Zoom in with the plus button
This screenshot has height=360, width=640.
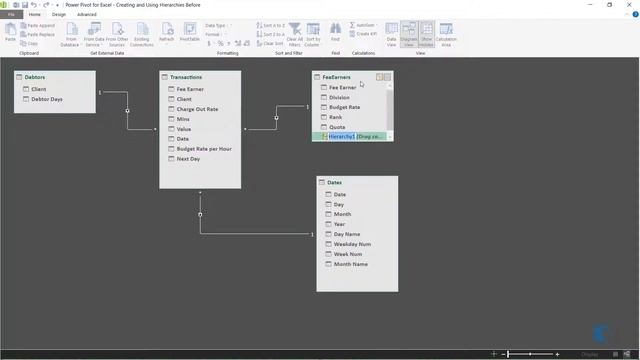point(557,354)
